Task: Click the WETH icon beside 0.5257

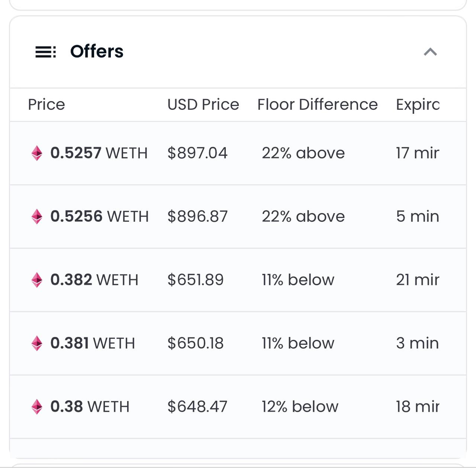Action: (37, 153)
